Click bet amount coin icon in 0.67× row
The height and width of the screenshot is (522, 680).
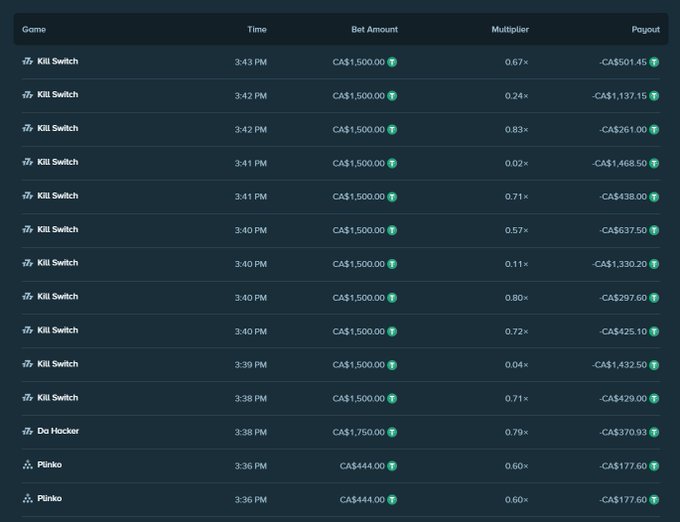[x=392, y=62]
